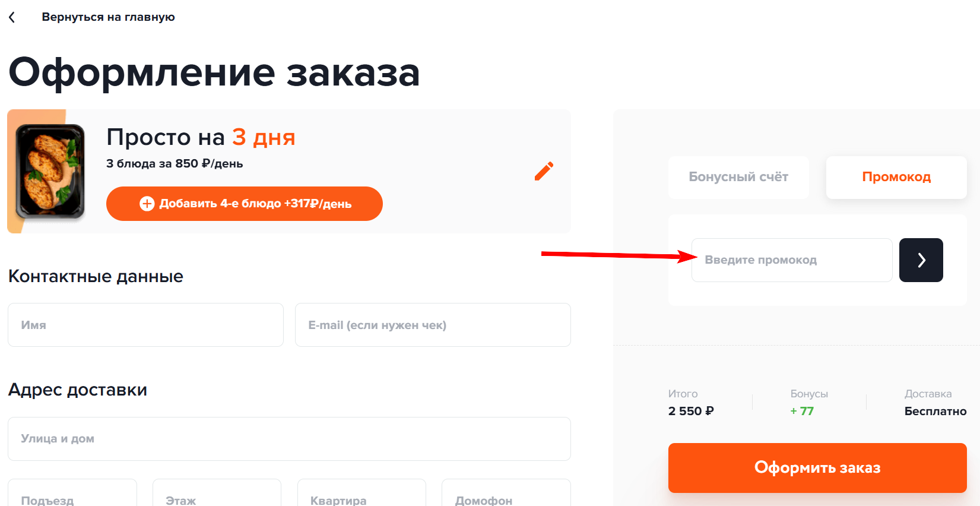Click the Введите промокод input field
This screenshot has width=980, height=506.
tap(791, 260)
